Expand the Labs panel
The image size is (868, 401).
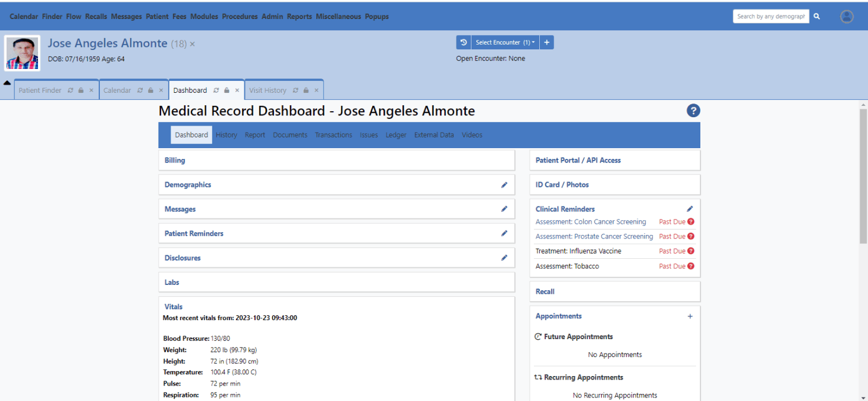(x=172, y=281)
